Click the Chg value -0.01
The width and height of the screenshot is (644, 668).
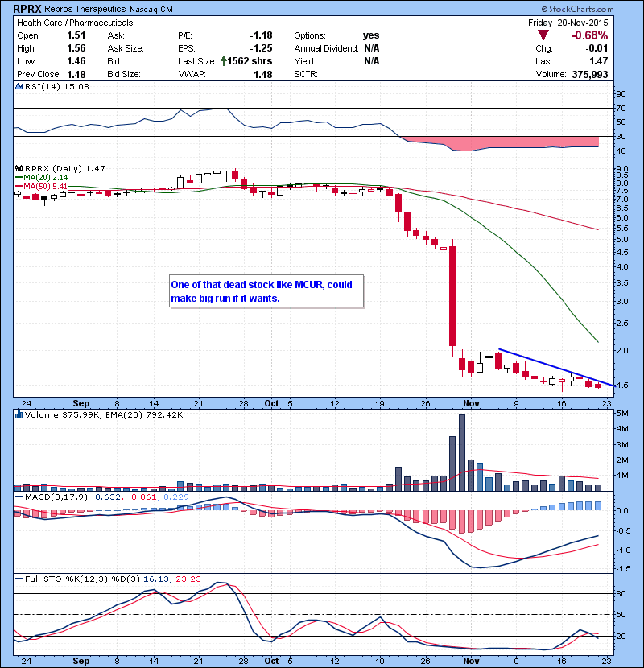pyautogui.click(x=597, y=48)
